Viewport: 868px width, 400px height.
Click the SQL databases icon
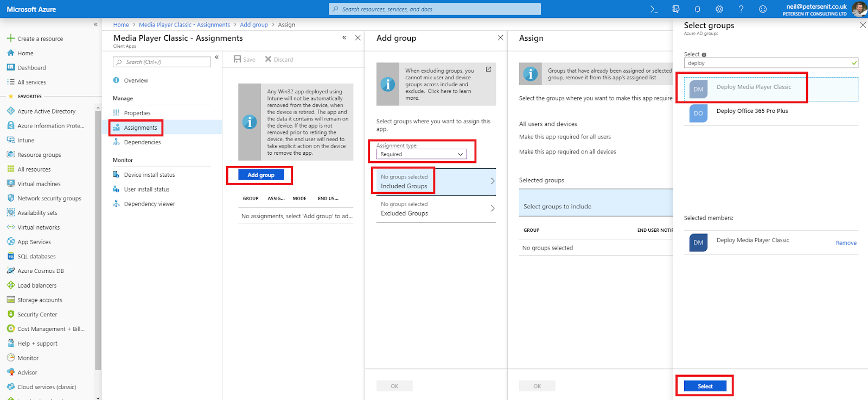11,256
